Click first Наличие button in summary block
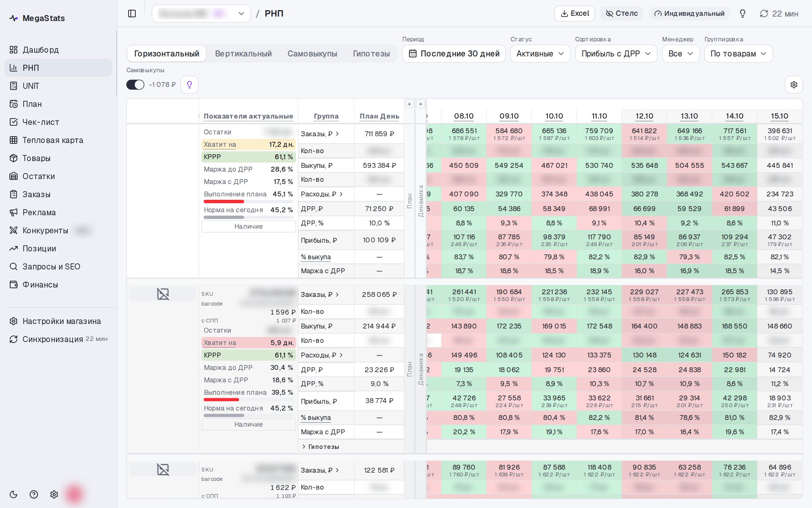The image size is (812, 508). click(x=248, y=226)
